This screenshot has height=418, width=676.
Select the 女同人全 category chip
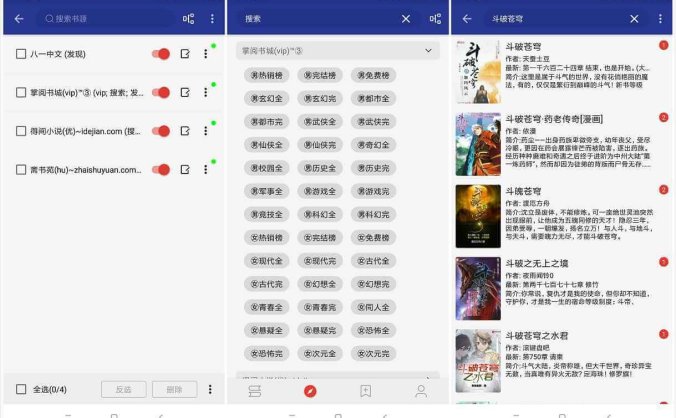click(x=373, y=308)
